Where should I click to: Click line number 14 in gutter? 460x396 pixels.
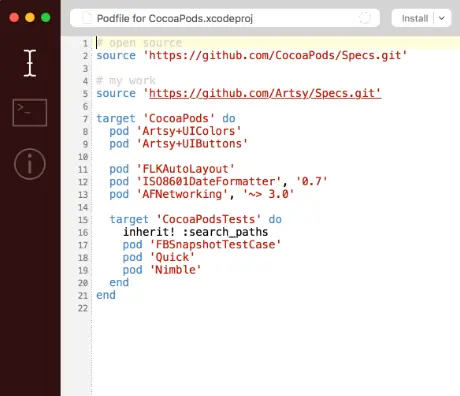tap(83, 207)
